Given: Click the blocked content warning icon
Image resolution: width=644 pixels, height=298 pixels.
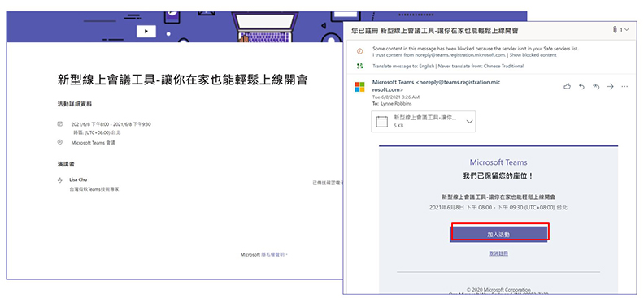Looking at the screenshot, I should 359,51.
